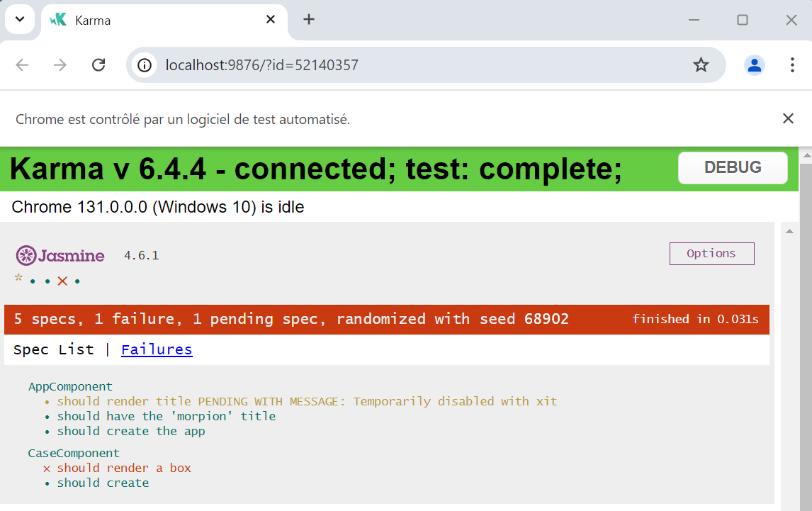
Task: Minimize the Chrome window
Action: [694, 20]
